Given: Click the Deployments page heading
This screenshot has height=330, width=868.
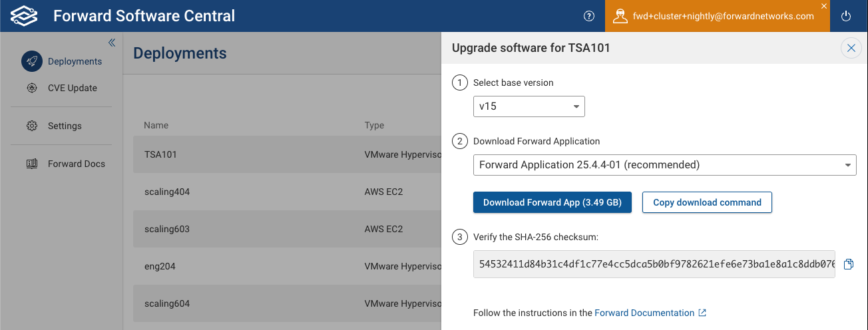Looking at the screenshot, I should point(180,53).
